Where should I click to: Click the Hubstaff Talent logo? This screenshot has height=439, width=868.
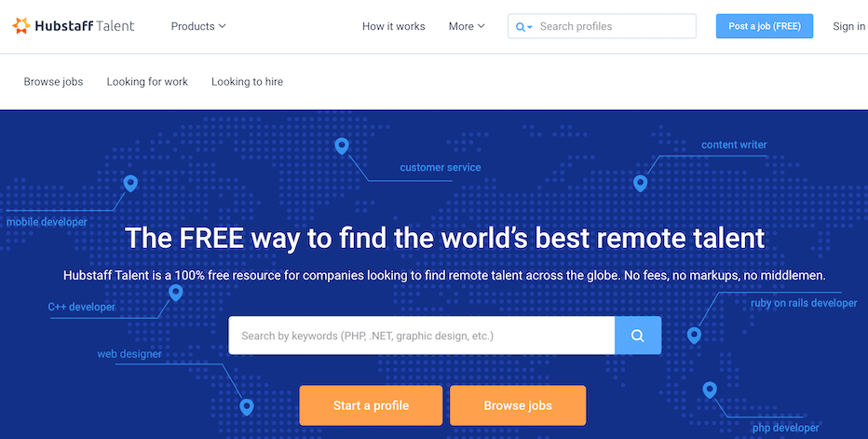click(74, 26)
